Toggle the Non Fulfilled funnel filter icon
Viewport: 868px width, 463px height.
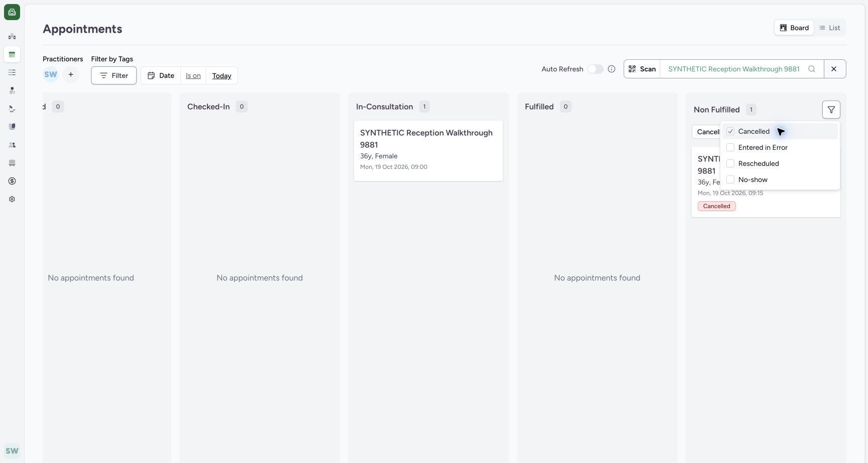(x=831, y=110)
